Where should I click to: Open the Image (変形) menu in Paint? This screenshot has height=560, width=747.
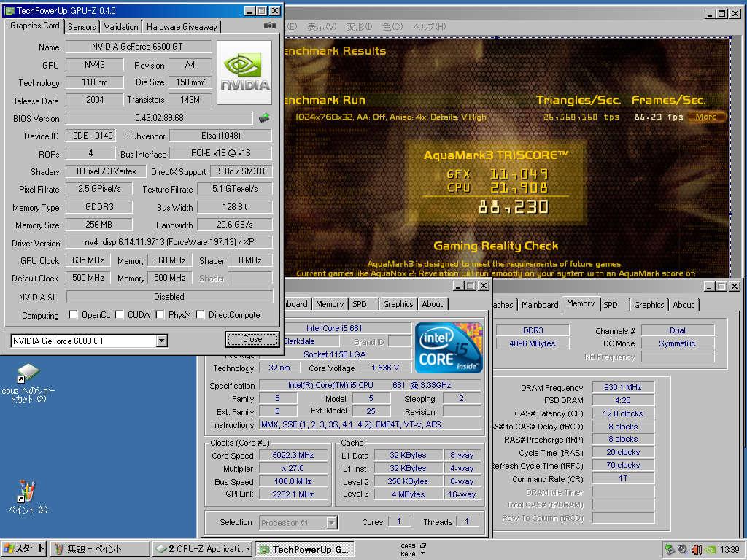(359, 27)
